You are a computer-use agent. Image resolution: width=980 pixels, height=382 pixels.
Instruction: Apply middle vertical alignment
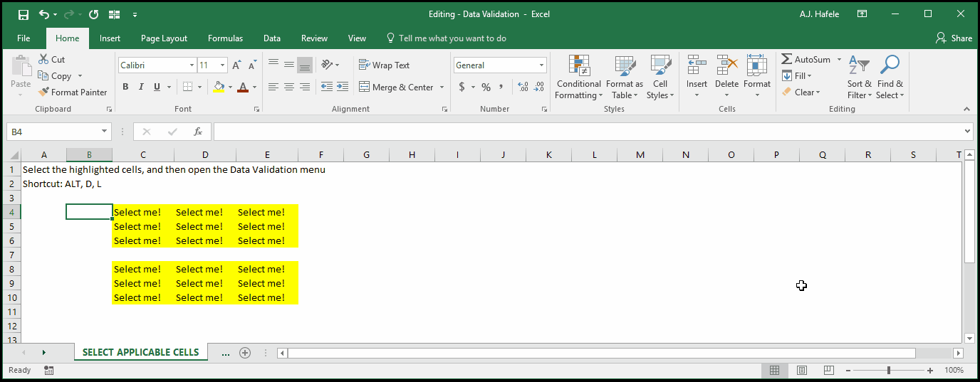(x=289, y=65)
